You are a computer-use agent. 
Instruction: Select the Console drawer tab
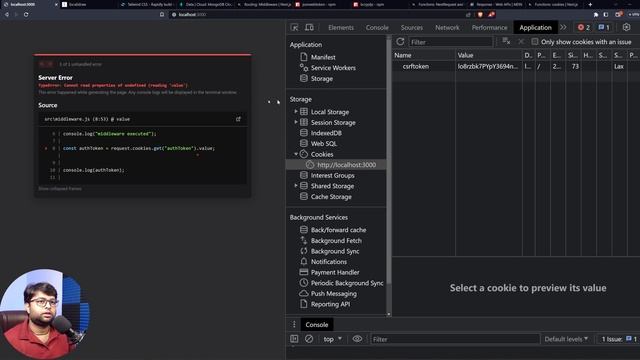click(x=317, y=324)
